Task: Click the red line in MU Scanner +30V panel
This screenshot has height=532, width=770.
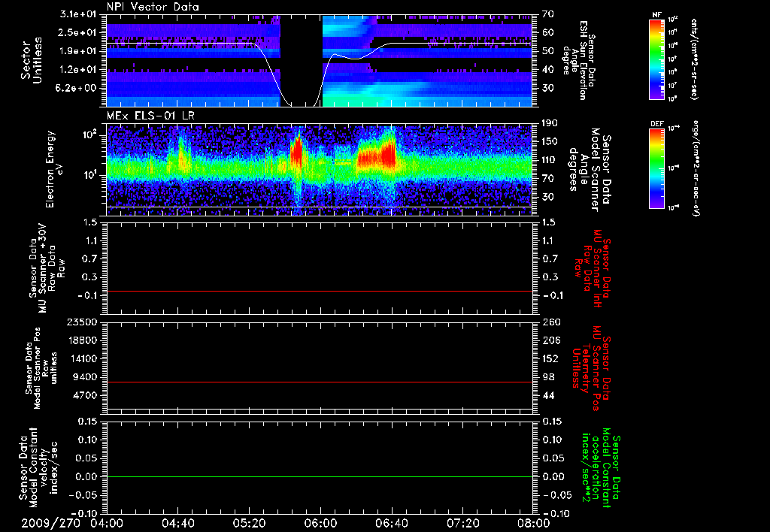Action: pos(320,291)
